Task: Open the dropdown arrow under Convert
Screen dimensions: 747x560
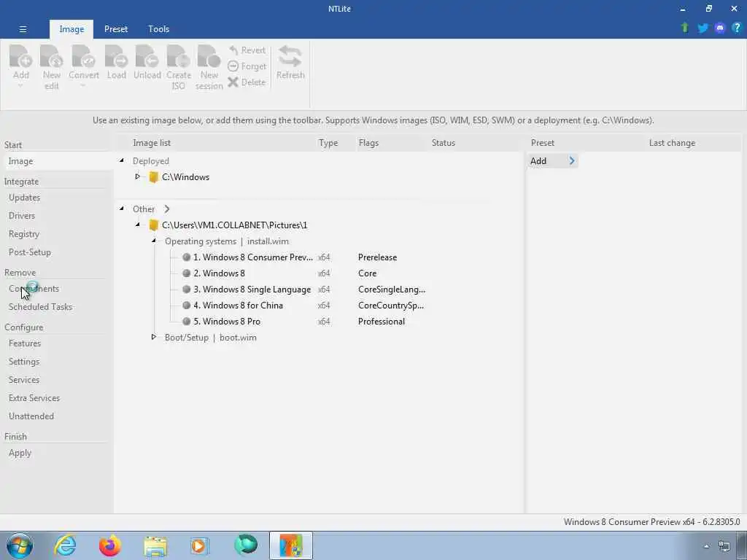Action: click(x=83, y=86)
